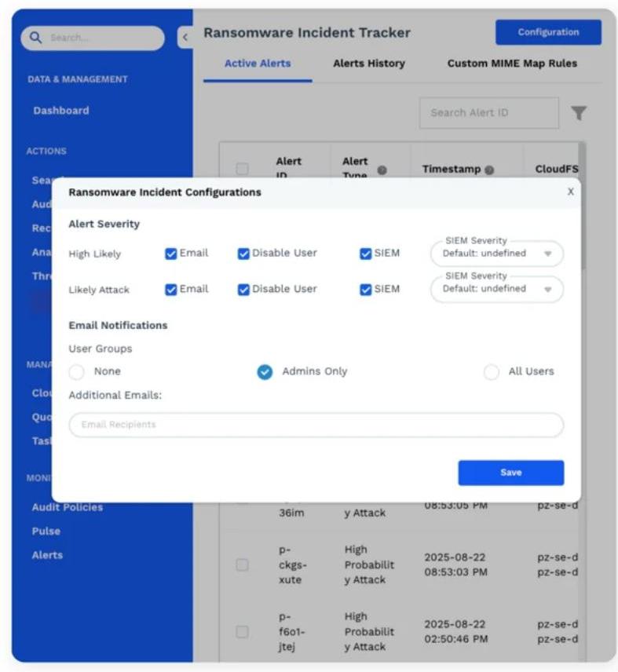
Task: Click the Email Recipients input field
Action: 316,425
